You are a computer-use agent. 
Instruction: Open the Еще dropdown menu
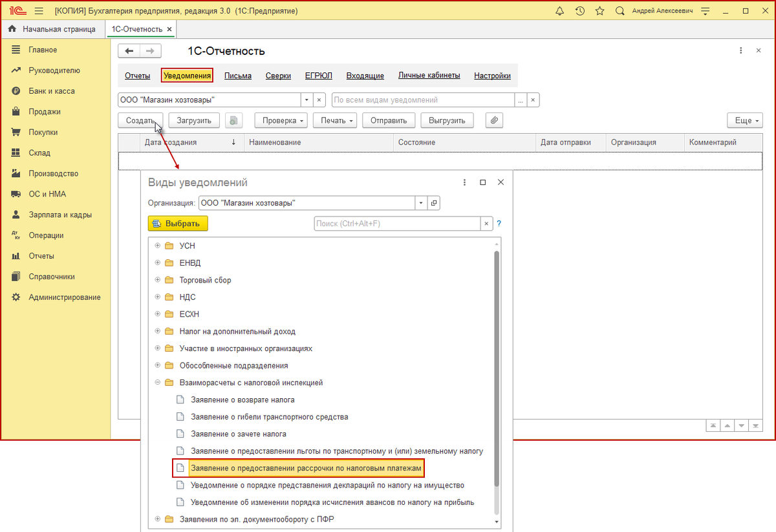(745, 120)
